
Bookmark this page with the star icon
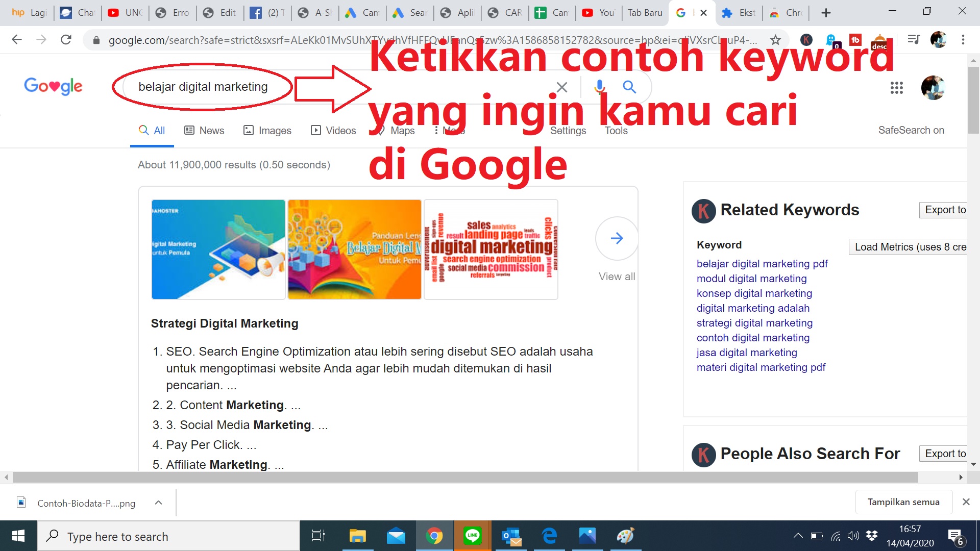[x=775, y=40]
